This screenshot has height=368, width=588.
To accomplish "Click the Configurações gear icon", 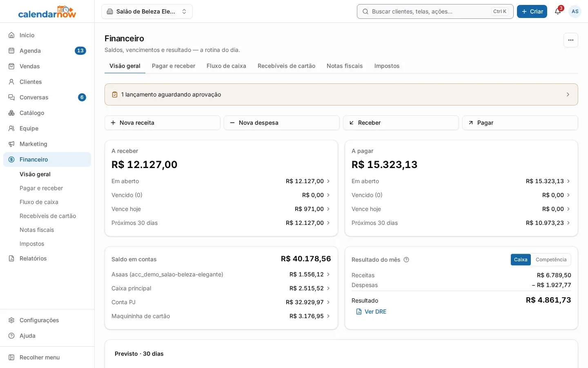I will point(11,320).
